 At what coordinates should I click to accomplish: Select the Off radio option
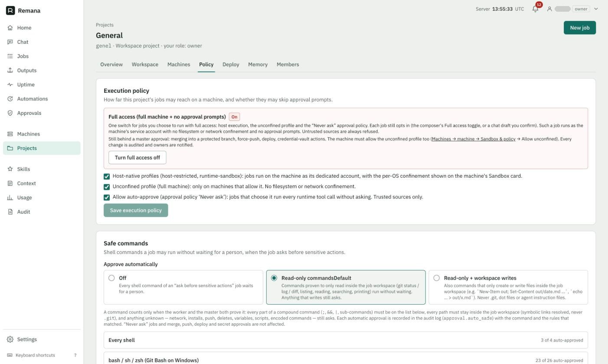pos(111,278)
